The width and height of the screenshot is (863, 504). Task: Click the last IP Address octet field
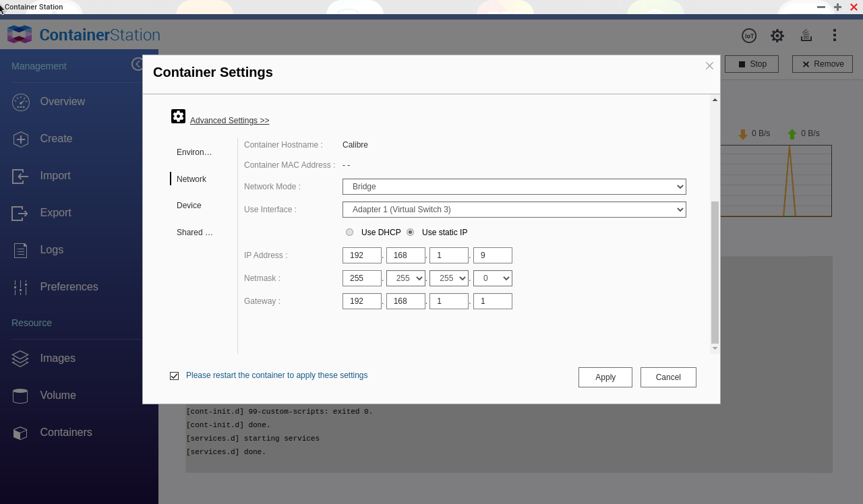pyautogui.click(x=492, y=255)
